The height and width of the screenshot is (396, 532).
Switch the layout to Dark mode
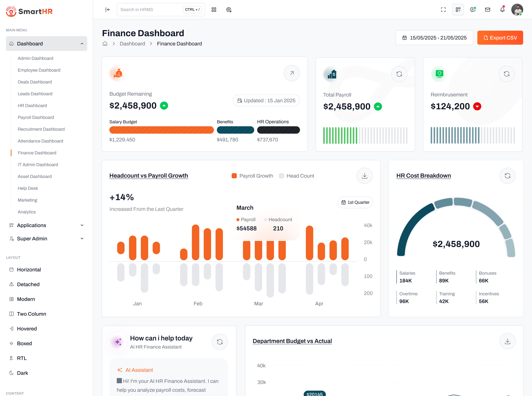click(23, 373)
